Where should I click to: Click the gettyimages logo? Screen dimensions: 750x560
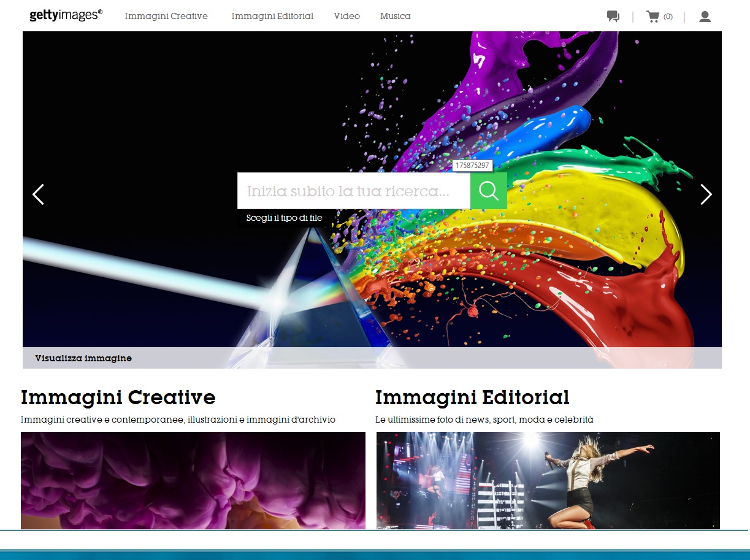[66, 15]
